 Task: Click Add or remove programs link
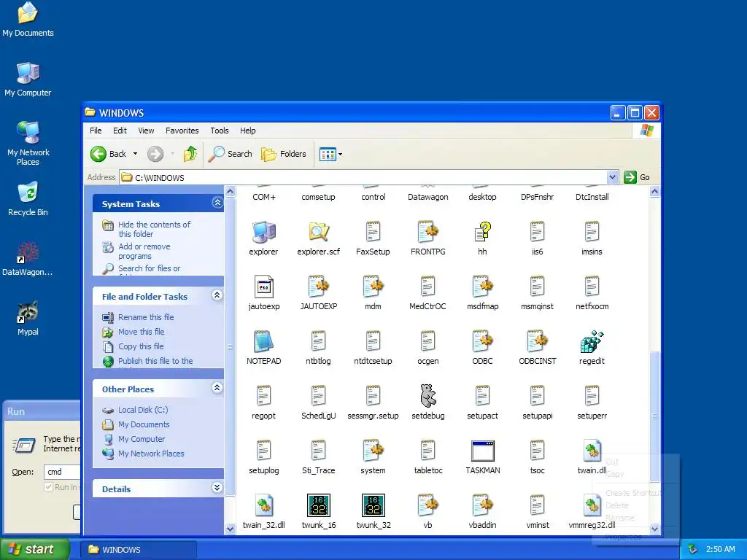coord(144,251)
